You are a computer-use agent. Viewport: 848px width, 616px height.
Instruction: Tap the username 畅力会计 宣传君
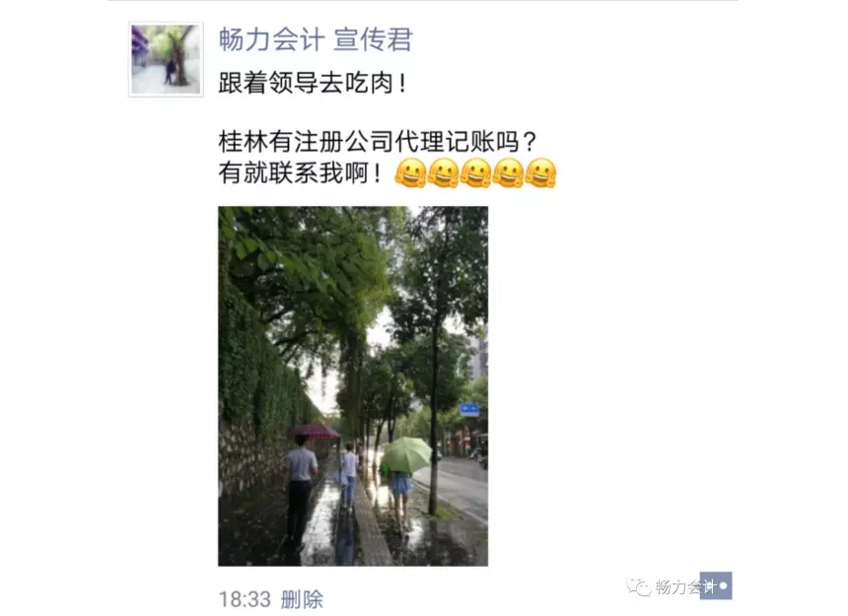(x=316, y=40)
